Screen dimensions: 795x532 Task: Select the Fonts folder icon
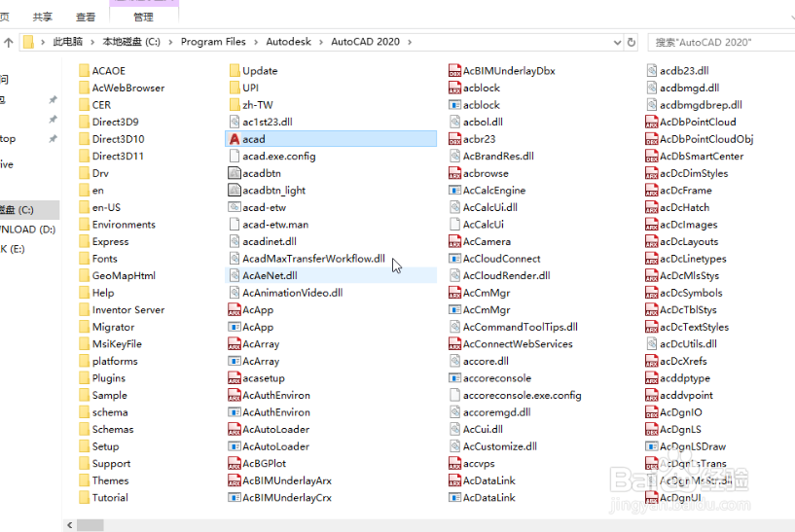tap(84, 259)
